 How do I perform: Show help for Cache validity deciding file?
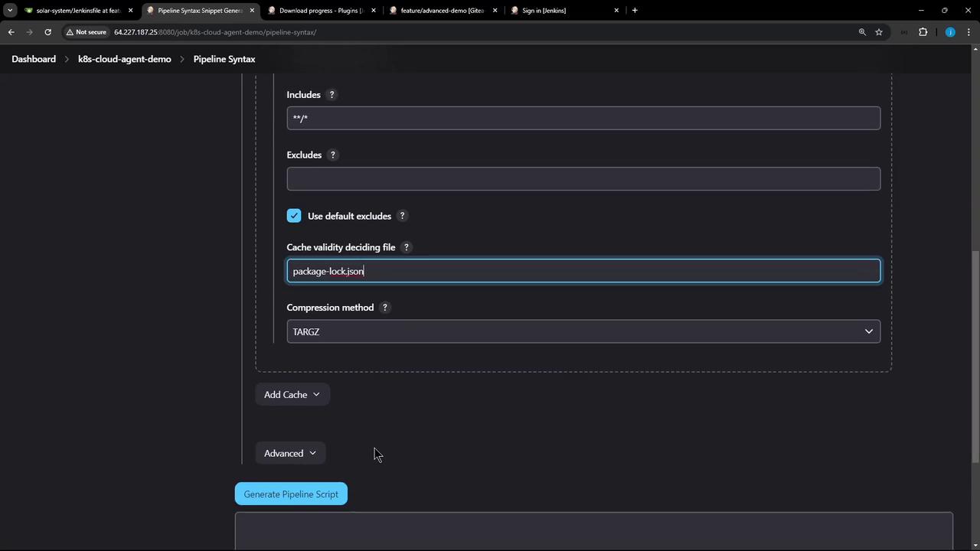[x=407, y=247]
